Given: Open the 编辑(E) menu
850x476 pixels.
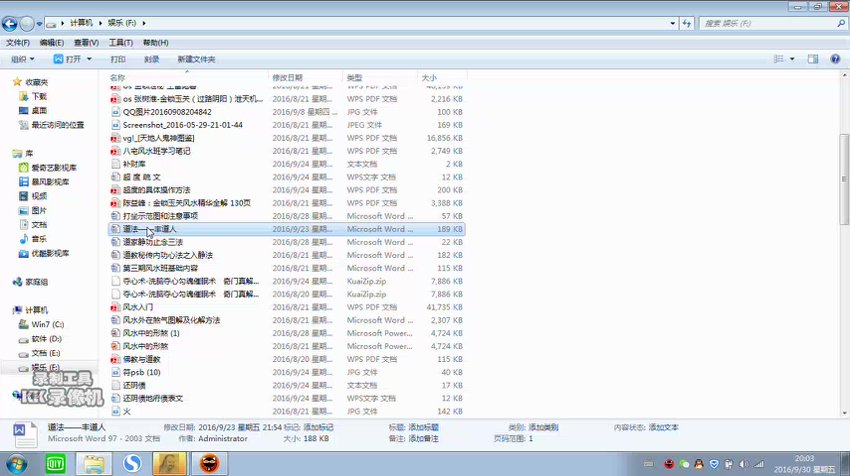Looking at the screenshot, I should point(51,42).
